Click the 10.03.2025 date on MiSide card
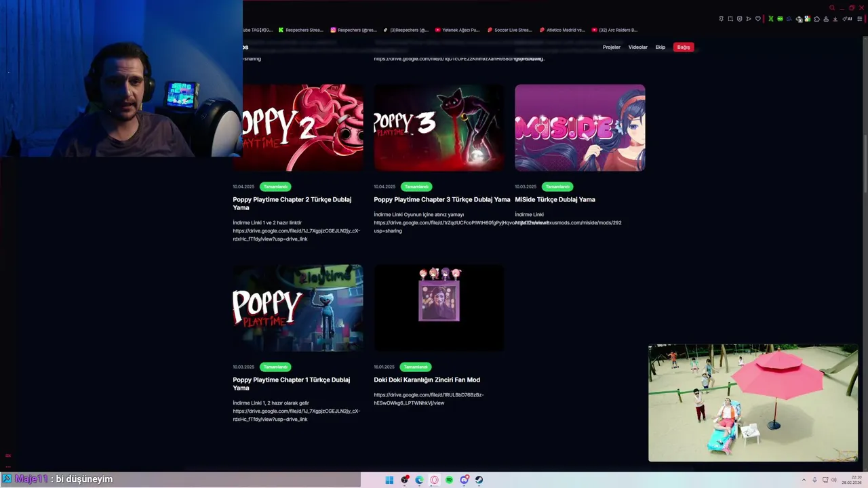The width and height of the screenshot is (868, 488). 526,186
